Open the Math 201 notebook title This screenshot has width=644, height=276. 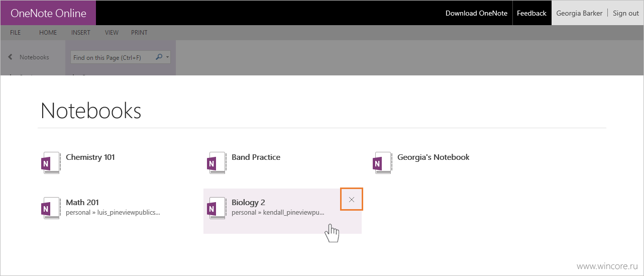point(82,202)
